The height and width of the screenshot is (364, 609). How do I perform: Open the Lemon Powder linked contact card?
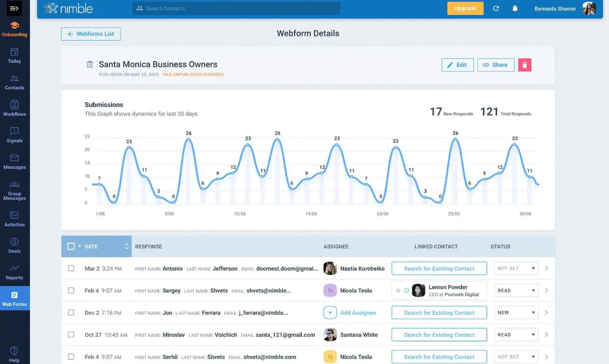click(x=439, y=291)
